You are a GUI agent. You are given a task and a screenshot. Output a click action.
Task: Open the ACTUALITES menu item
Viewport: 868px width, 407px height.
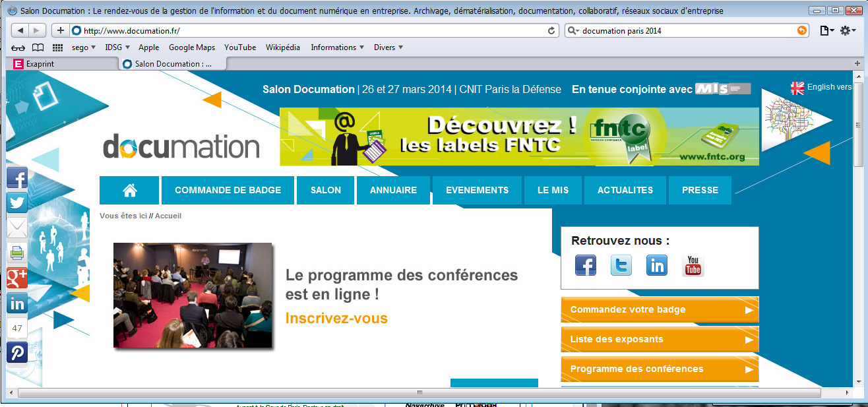pos(625,190)
